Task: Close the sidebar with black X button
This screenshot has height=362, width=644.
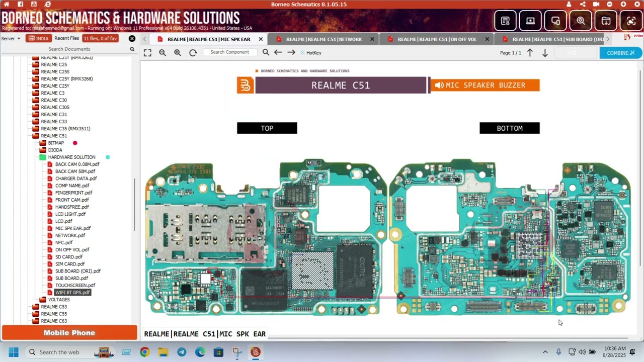Action: [132, 39]
